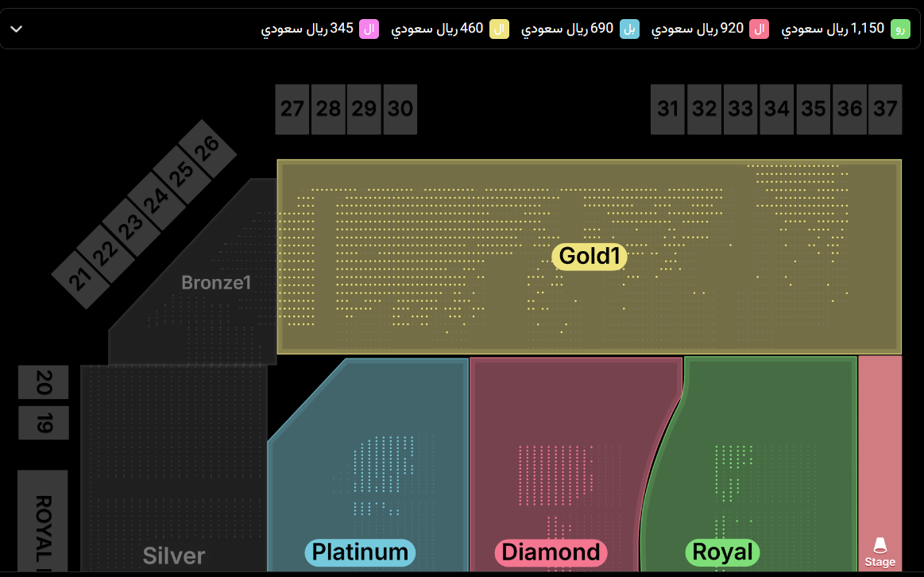Click box number 20 on left side
The height and width of the screenshot is (577, 924).
44,382
